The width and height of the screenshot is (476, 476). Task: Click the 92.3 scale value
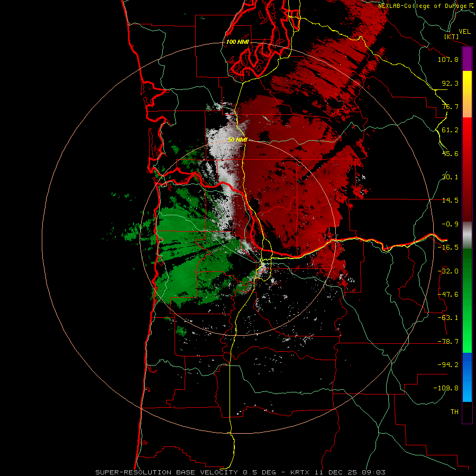point(450,83)
